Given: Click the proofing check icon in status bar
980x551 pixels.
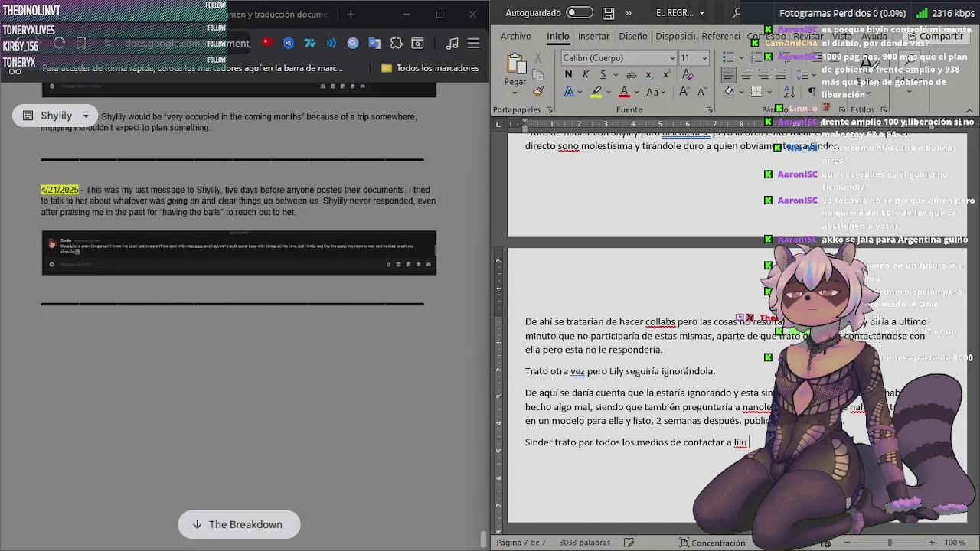Looking at the screenshot, I should [629, 543].
